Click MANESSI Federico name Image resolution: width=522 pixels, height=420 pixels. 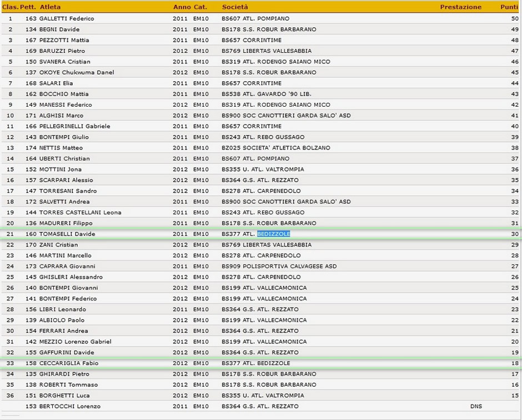66,104
